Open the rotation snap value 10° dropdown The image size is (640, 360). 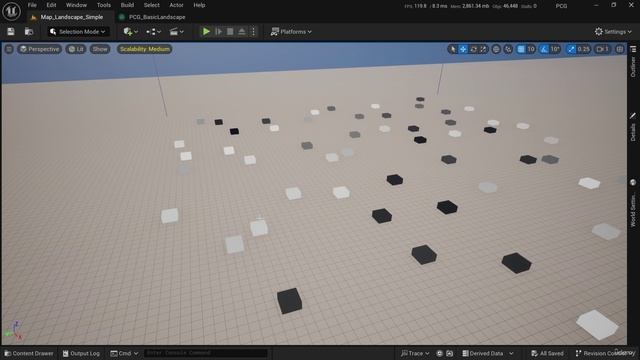(555, 49)
